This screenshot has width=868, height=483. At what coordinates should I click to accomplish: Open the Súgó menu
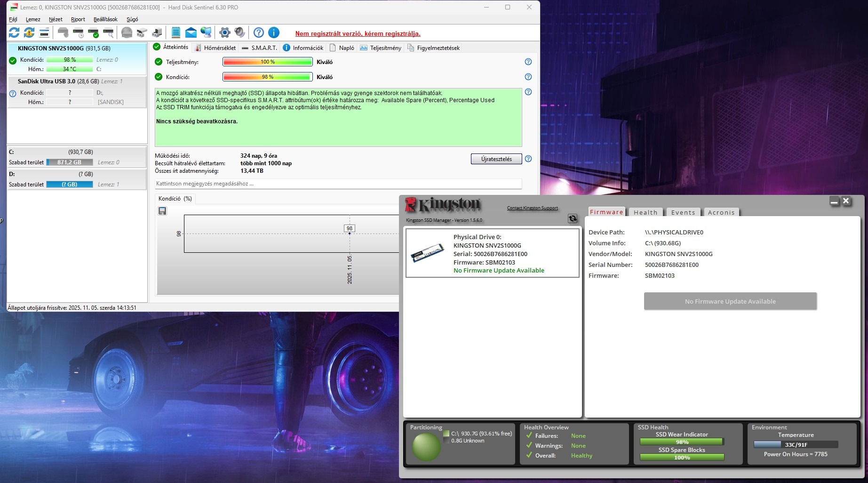point(132,19)
